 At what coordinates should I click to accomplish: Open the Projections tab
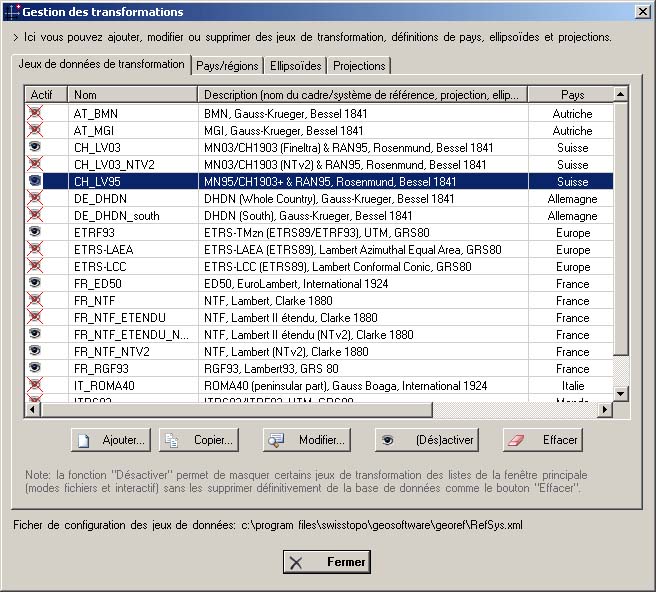tap(359, 66)
